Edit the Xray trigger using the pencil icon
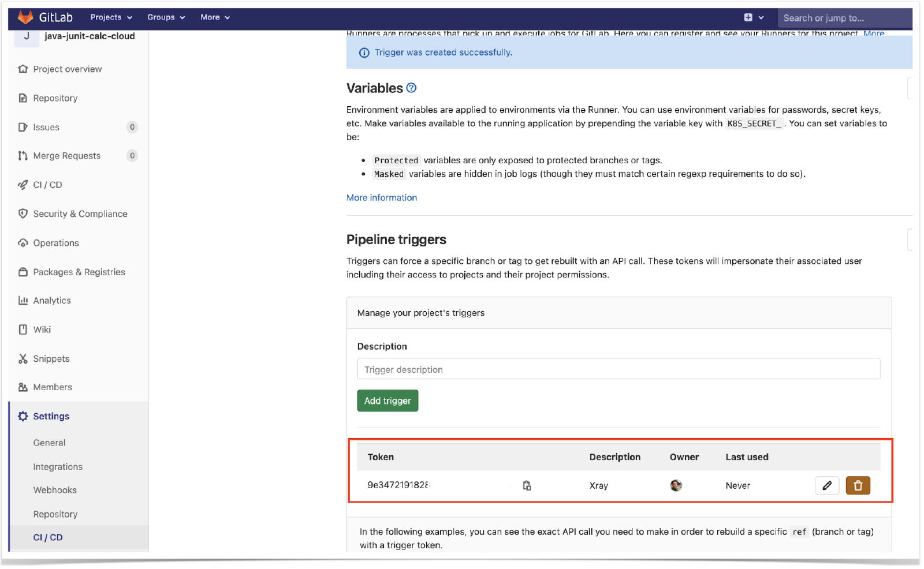 [x=827, y=485]
